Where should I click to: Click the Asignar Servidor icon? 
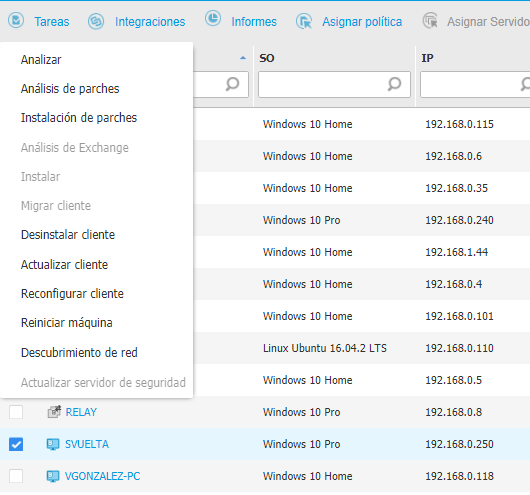click(430, 21)
